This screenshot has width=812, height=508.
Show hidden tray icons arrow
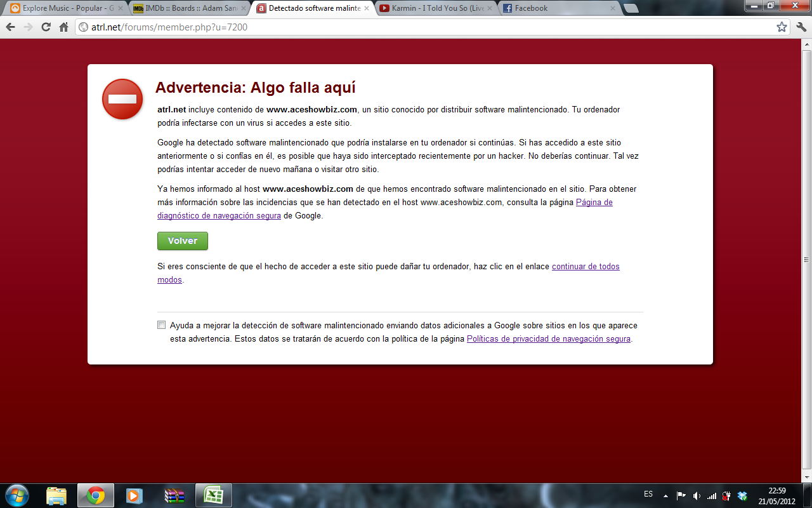click(x=665, y=495)
